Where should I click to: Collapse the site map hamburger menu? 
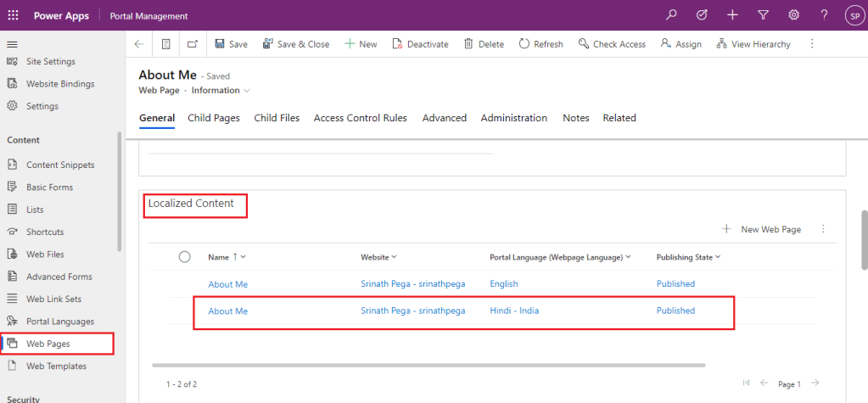point(12,44)
